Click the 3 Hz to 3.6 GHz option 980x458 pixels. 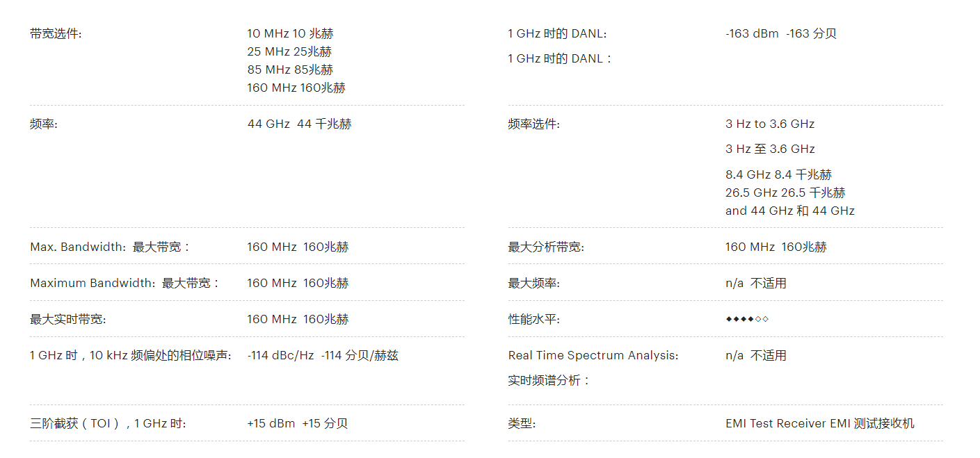[770, 124]
